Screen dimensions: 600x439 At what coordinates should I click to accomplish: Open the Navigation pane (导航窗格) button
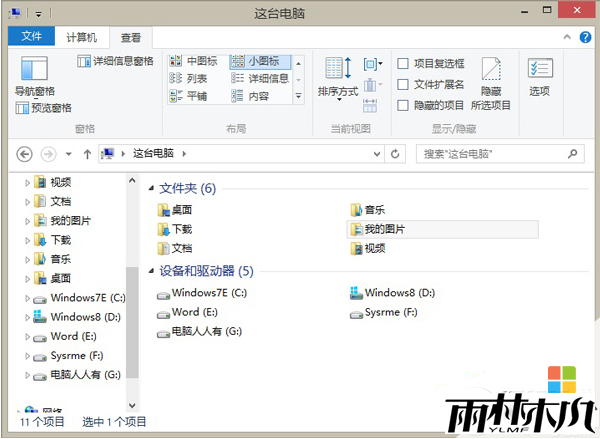(x=34, y=76)
